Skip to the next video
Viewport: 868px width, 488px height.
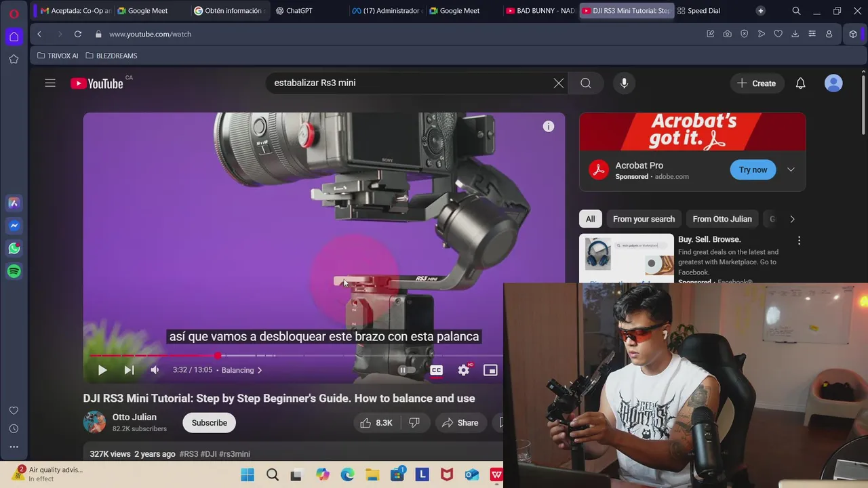tap(129, 370)
